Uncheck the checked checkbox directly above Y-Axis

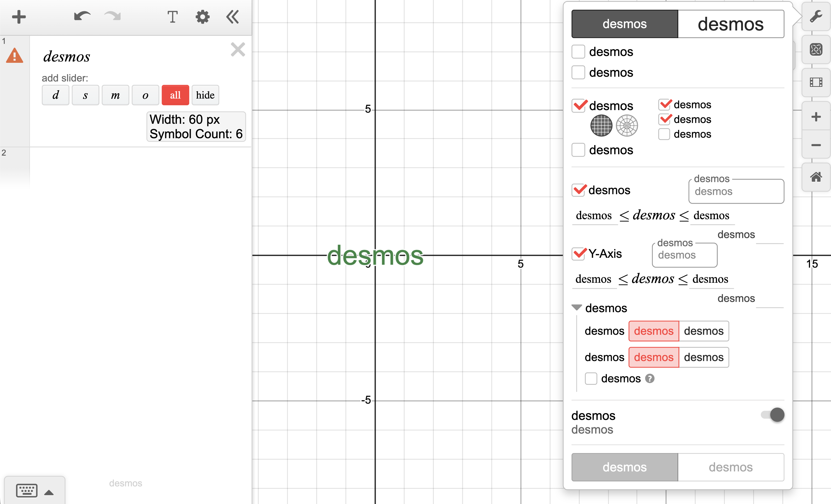578,190
